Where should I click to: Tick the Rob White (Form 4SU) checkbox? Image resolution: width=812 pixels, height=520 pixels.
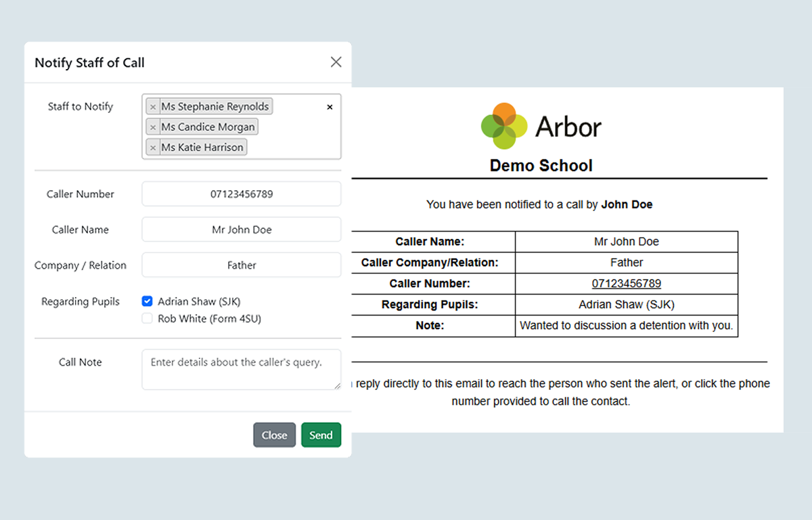point(147,318)
